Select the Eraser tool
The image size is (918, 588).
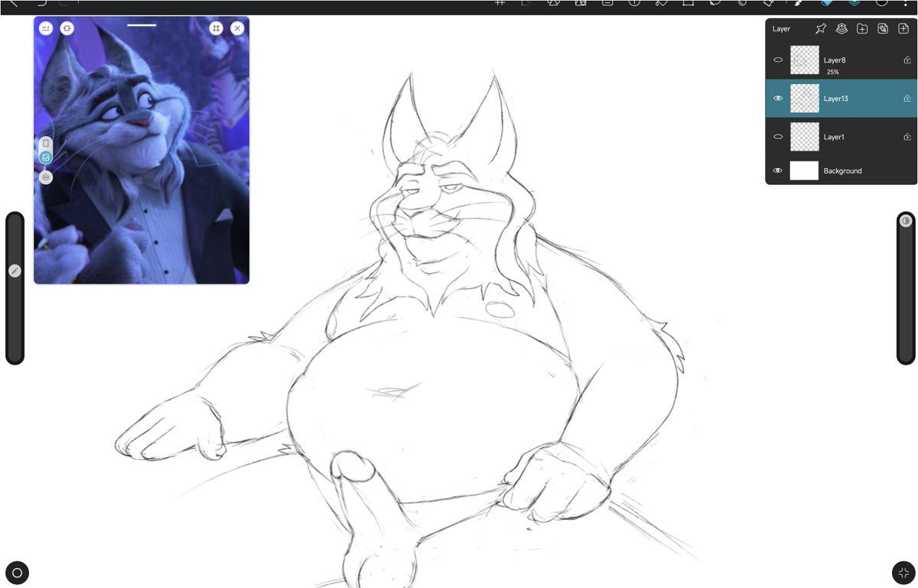coord(826,3)
